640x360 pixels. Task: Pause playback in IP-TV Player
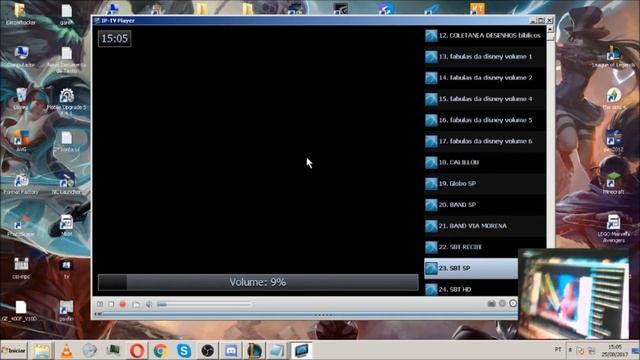(x=100, y=304)
